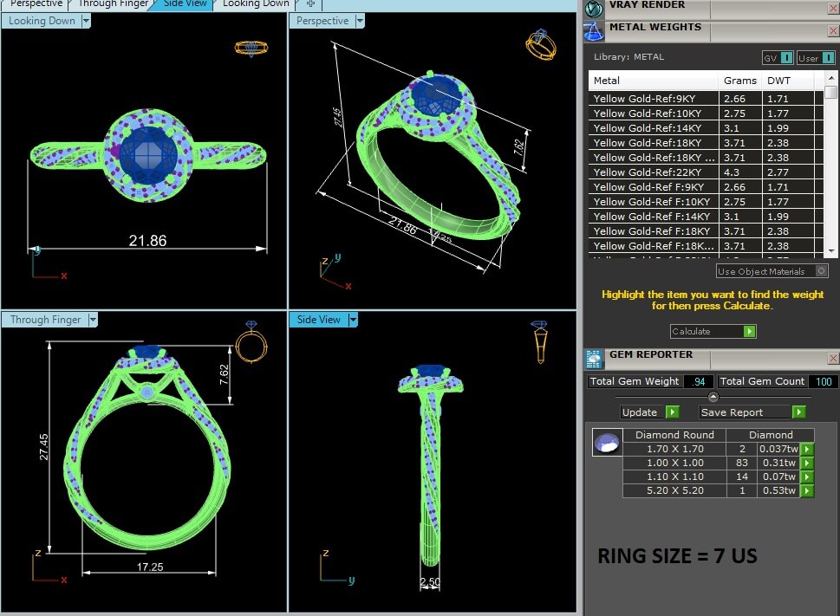Enable Use Object Materials option
The height and width of the screenshot is (616, 840).
(821, 271)
